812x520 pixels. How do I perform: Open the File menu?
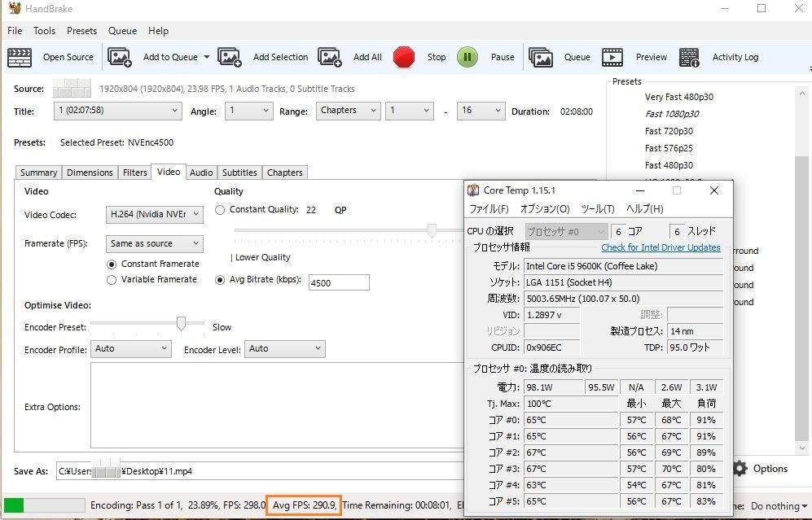(x=15, y=31)
